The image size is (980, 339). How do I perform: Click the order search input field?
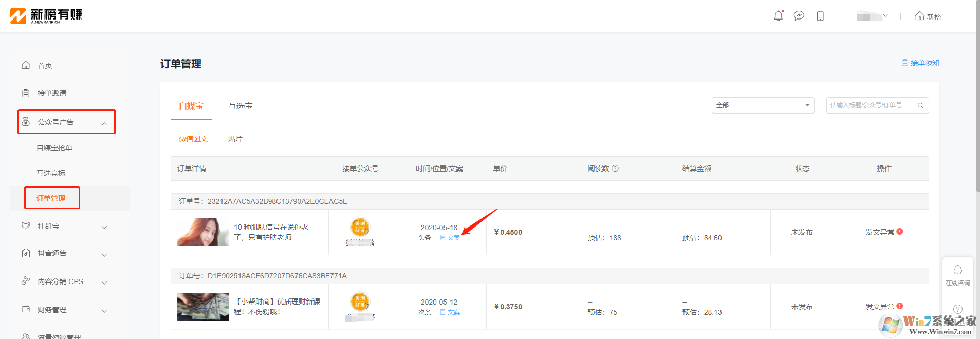871,105
